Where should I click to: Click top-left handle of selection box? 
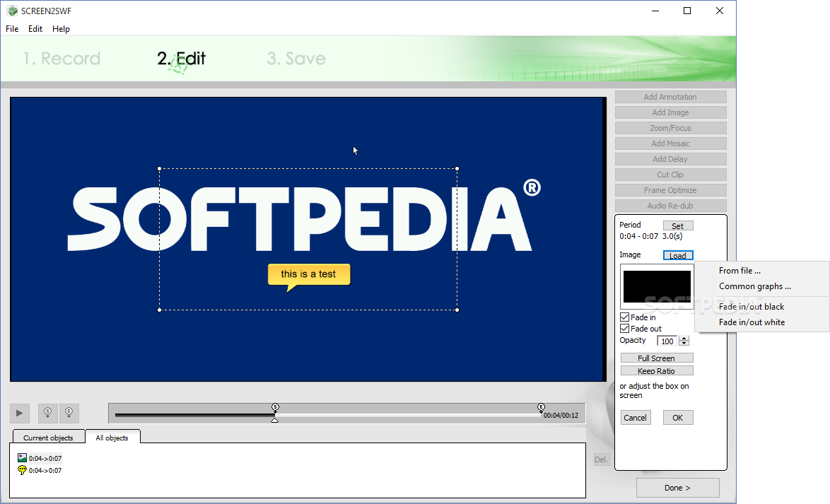tap(159, 169)
